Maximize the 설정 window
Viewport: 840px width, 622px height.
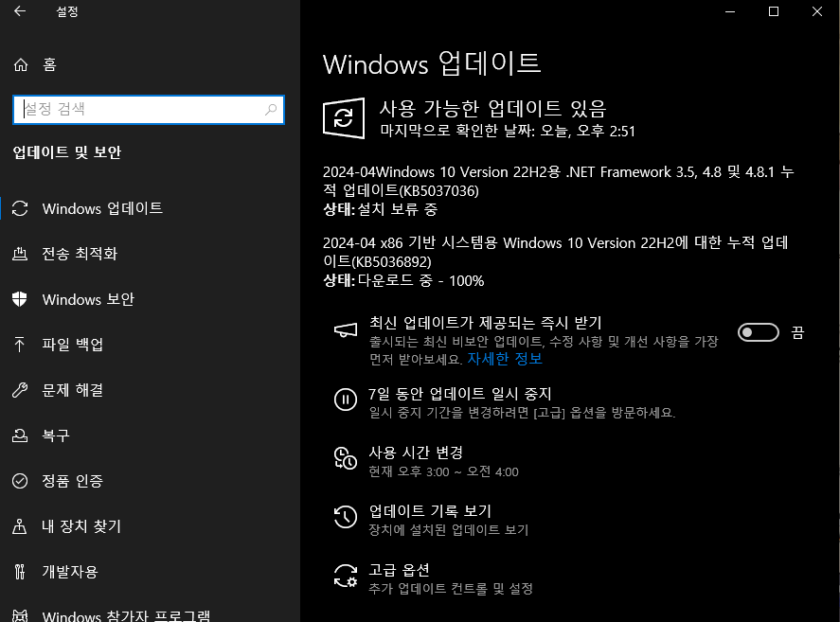tap(774, 11)
